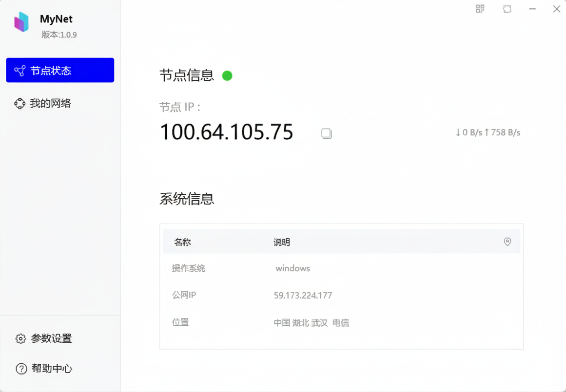Click the green node status indicator dot

click(227, 76)
